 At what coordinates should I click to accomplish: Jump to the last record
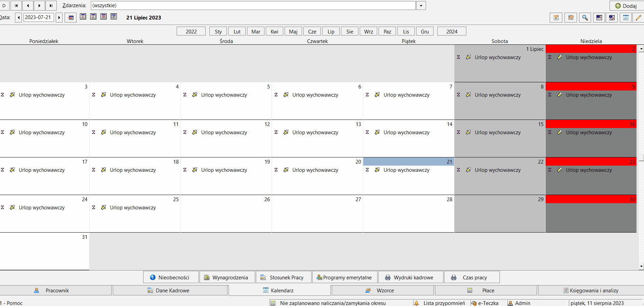51,5
